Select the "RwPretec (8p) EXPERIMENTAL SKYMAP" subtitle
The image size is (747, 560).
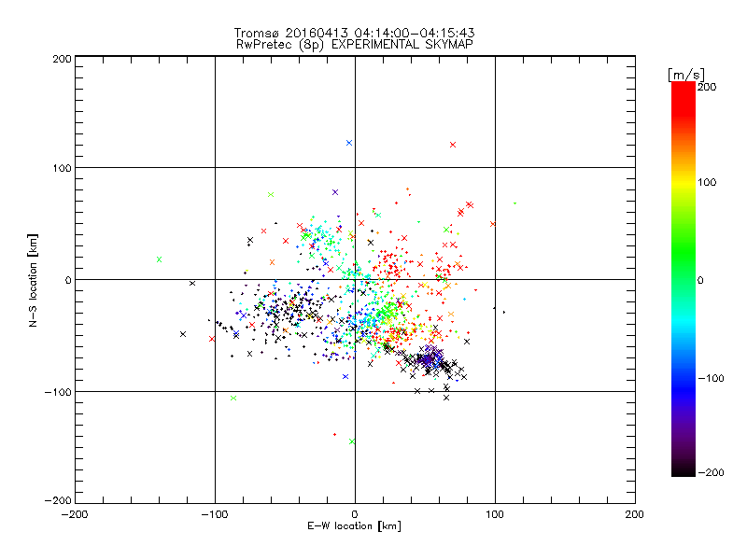coord(355,45)
